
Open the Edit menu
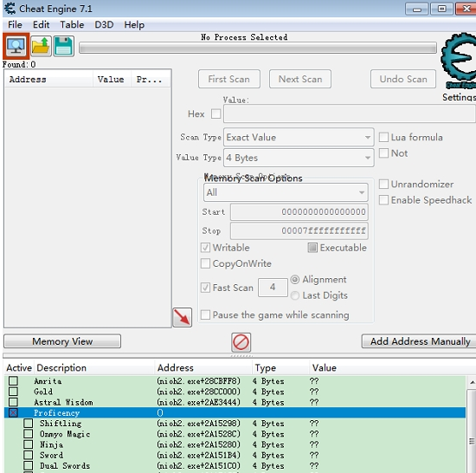click(41, 24)
